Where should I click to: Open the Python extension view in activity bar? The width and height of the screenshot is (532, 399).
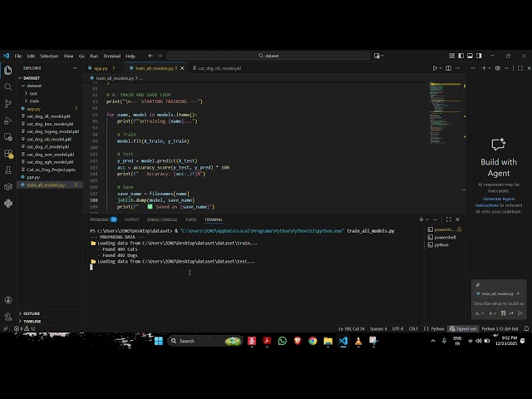tap(8, 203)
